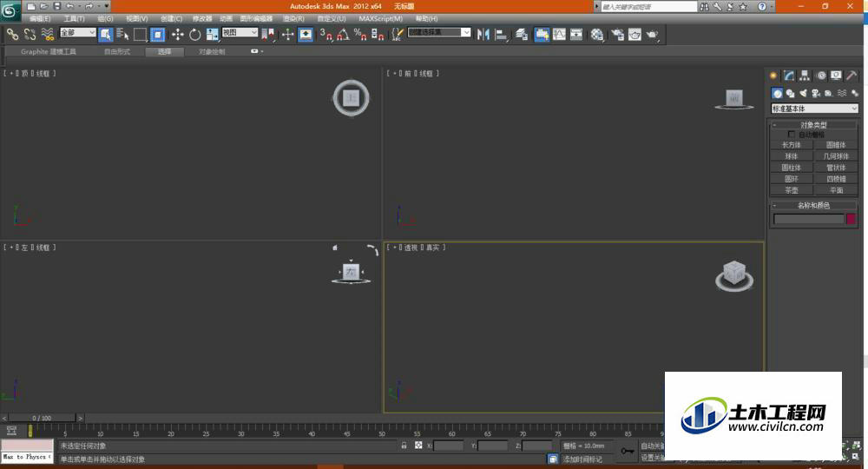
Task: Open the Schematic View icon
Action: click(x=576, y=35)
